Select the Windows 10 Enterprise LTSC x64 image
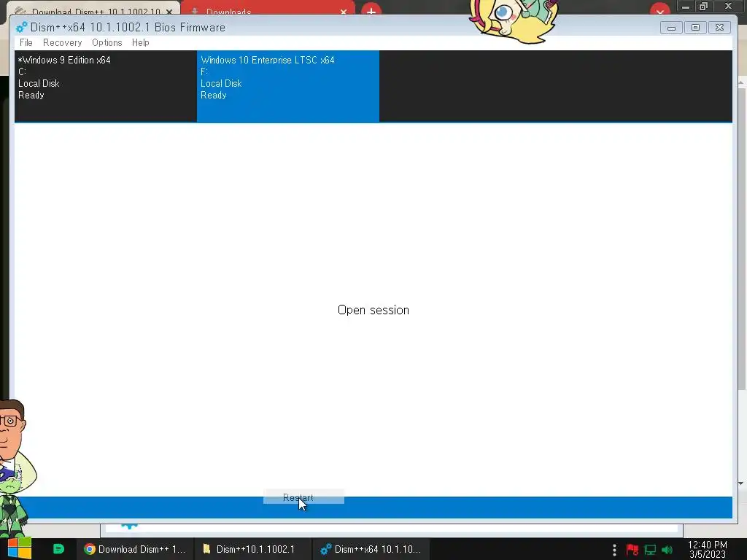This screenshot has height=560, width=747. point(288,86)
